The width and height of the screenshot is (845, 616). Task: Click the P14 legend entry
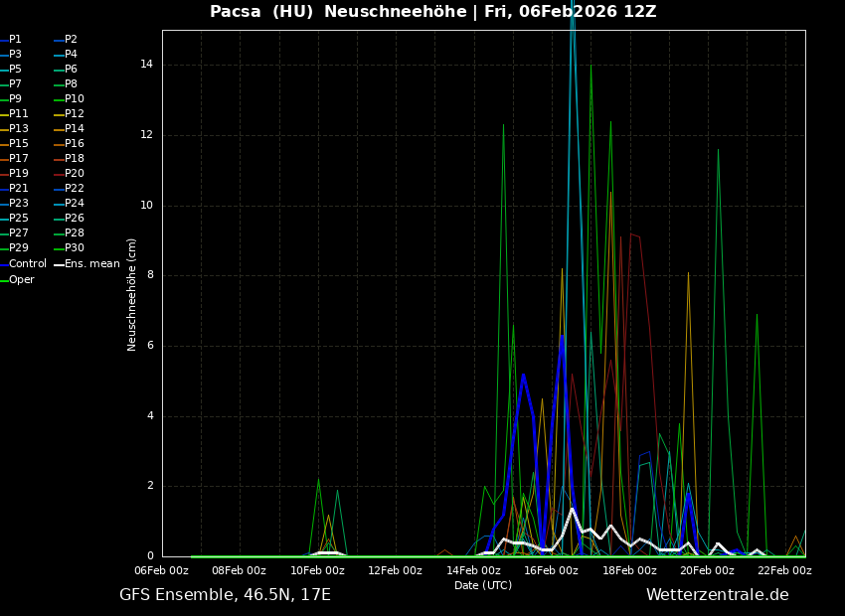[75, 129]
